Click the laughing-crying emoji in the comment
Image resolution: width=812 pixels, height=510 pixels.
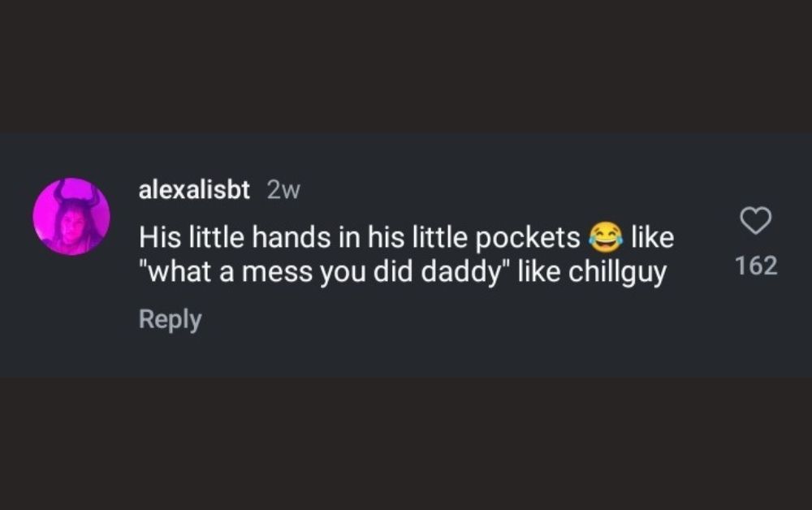(x=603, y=236)
